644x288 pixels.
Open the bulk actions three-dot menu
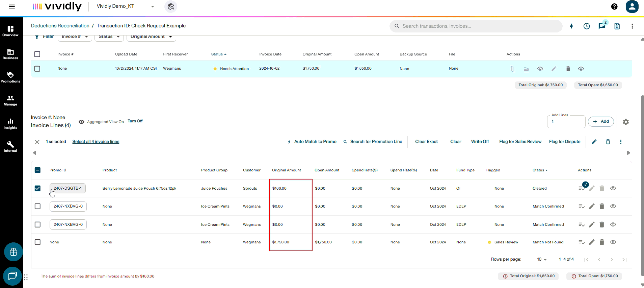tap(621, 142)
